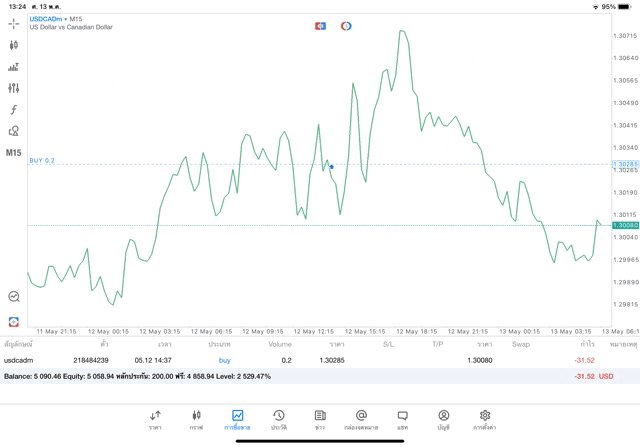Open chart settings sliders icon

(x=13, y=88)
